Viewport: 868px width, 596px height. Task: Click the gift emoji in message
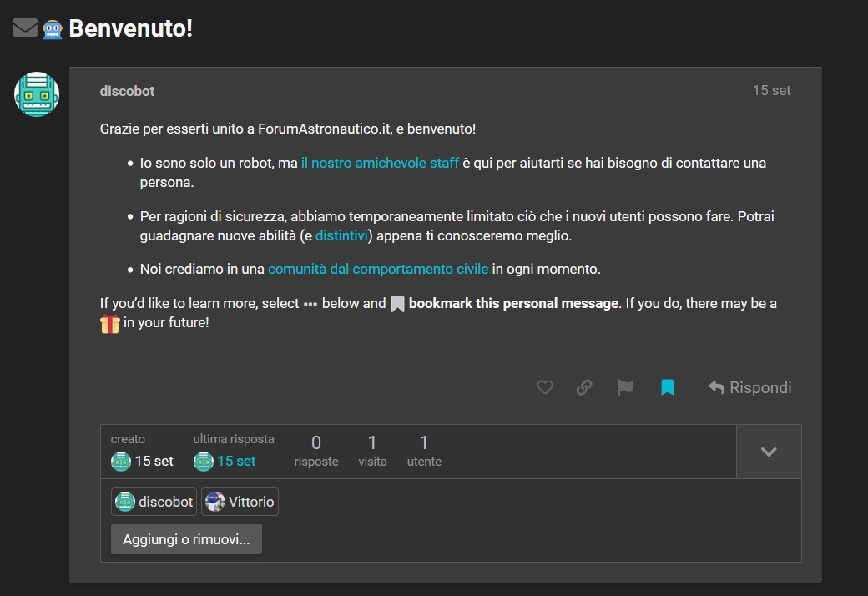tap(109, 324)
